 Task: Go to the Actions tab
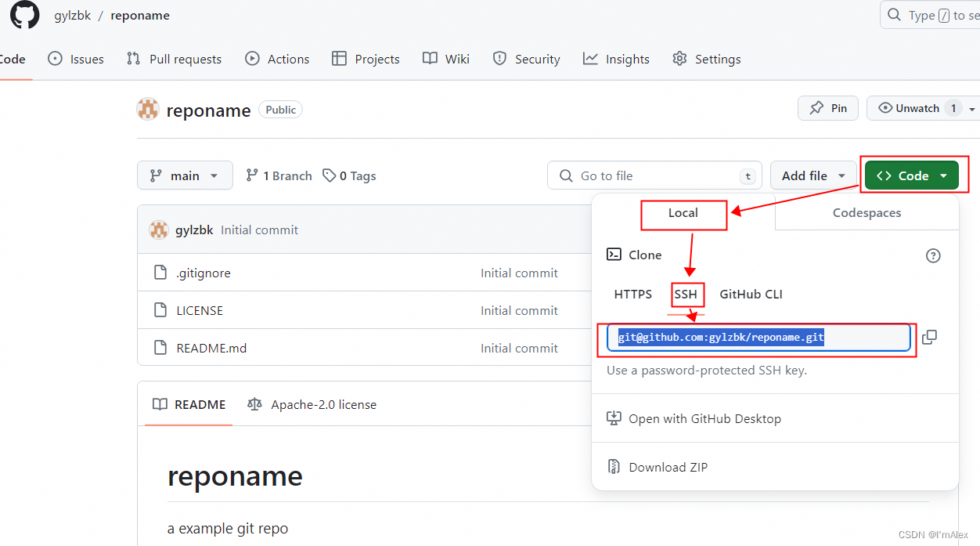pyautogui.click(x=277, y=59)
